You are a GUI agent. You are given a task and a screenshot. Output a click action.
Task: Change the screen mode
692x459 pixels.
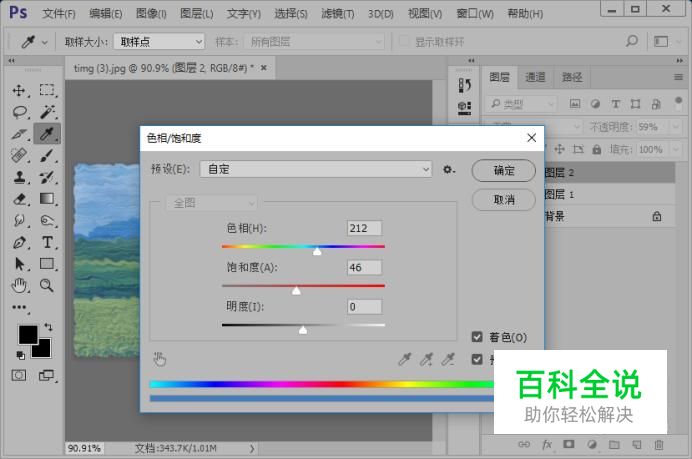46,376
